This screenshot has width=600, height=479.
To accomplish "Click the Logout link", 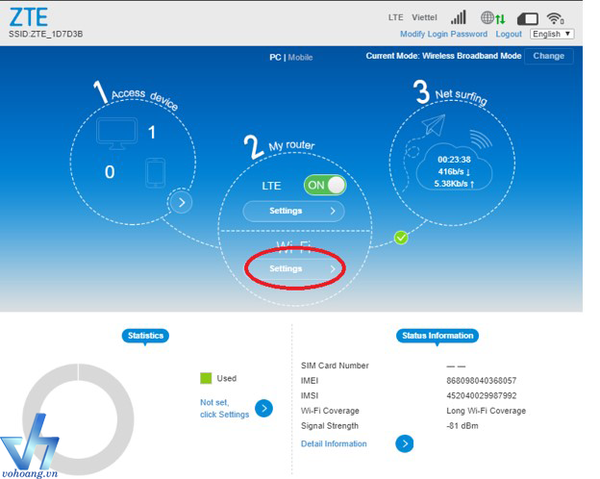I will (x=509, y=34).
